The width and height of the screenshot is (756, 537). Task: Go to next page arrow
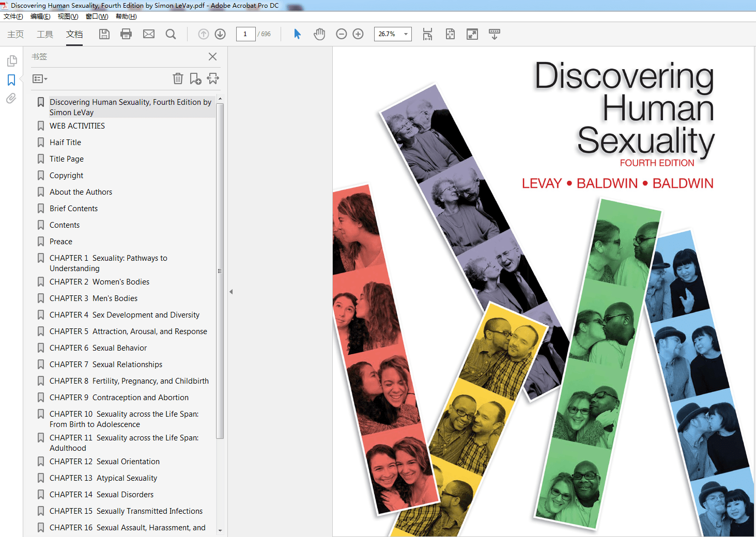coord(220,34)
